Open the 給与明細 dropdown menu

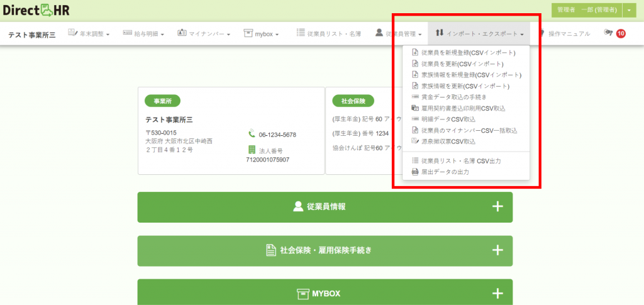coord(144,34)
